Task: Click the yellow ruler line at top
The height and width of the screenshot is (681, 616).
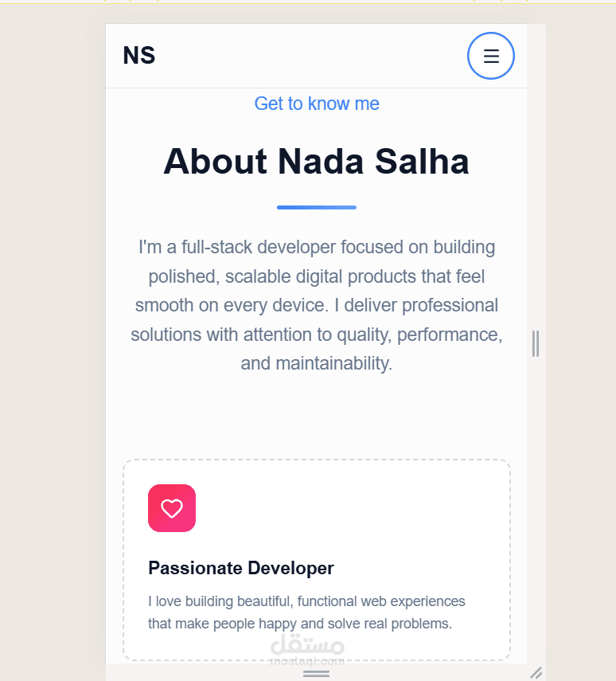Action: pyautogui.click(x=308, y=3)
